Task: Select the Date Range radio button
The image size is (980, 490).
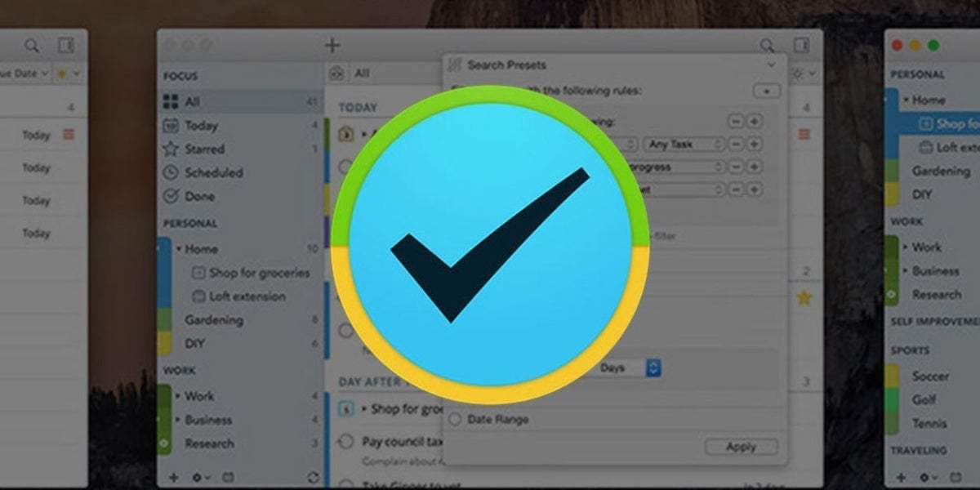Action: tap(455, 419)
